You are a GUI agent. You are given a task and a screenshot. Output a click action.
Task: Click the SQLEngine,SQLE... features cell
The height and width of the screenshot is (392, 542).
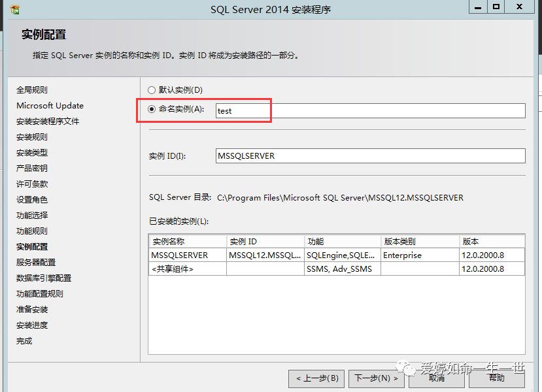(x=343, y=255)
